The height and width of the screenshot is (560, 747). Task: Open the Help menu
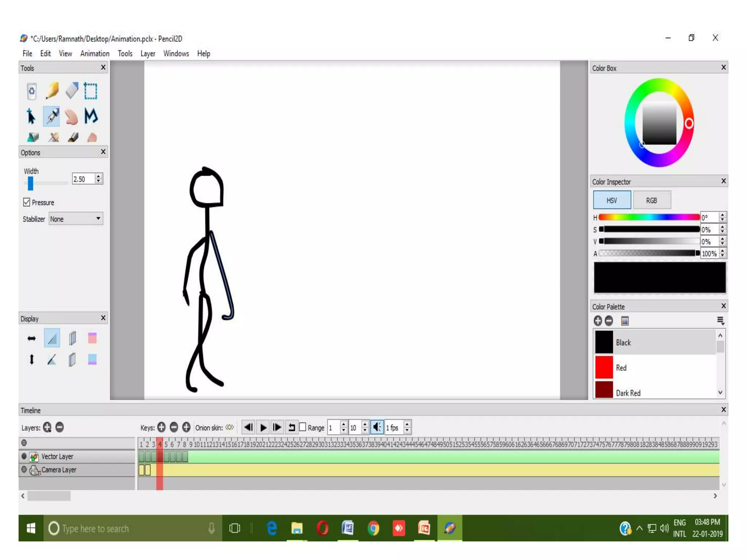click(x=204, y=54)
